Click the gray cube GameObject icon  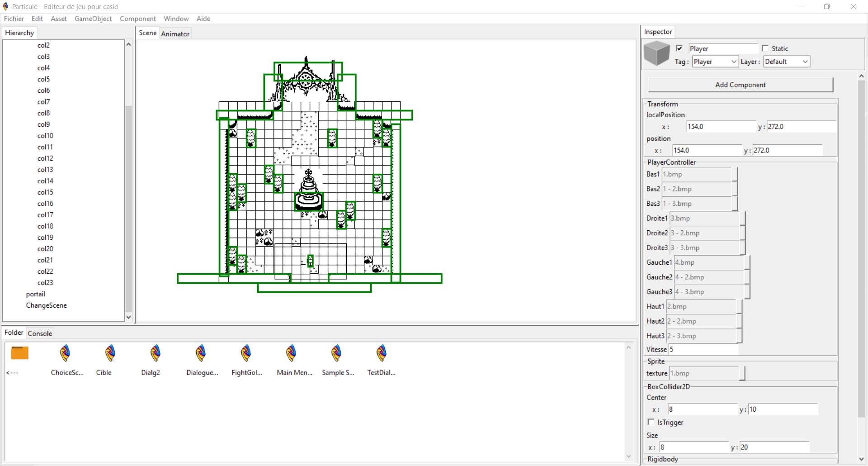tap(656, 53)
